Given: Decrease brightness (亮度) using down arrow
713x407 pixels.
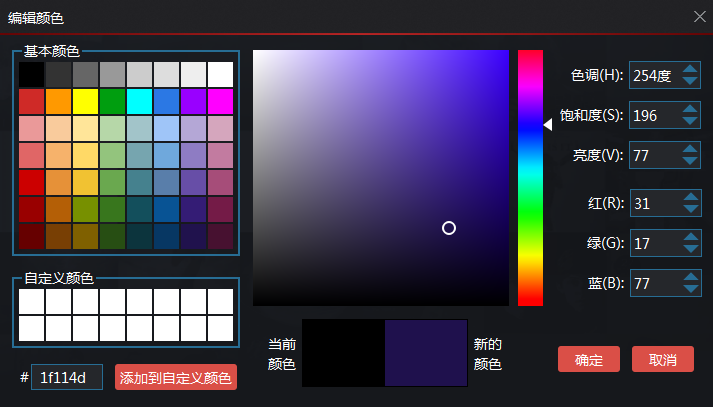Looking at the screenshot, I should click(x=689, y=164).
